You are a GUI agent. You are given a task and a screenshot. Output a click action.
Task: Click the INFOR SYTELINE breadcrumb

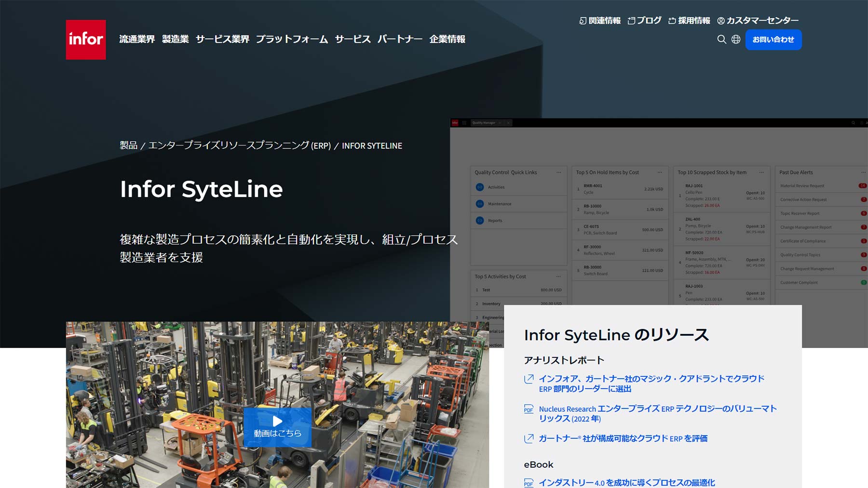click(x=372, y=145)
